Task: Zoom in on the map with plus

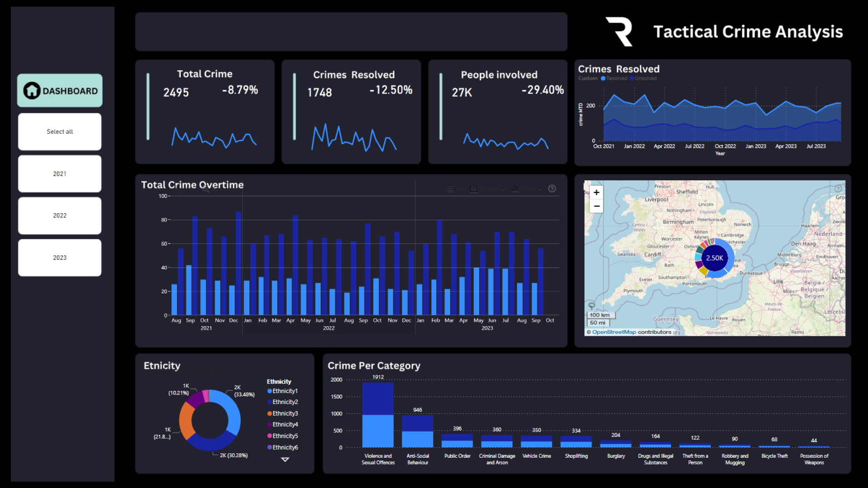Action: point(597,192)
